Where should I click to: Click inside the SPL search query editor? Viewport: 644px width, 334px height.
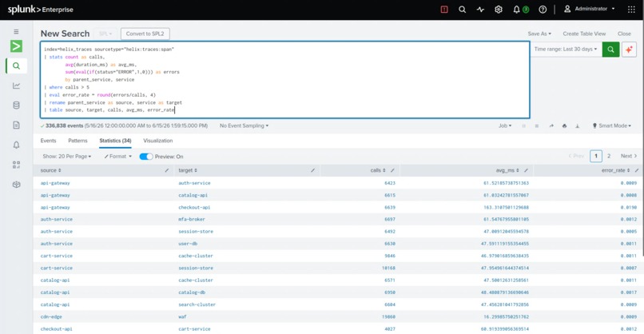(x=285, y=80)
